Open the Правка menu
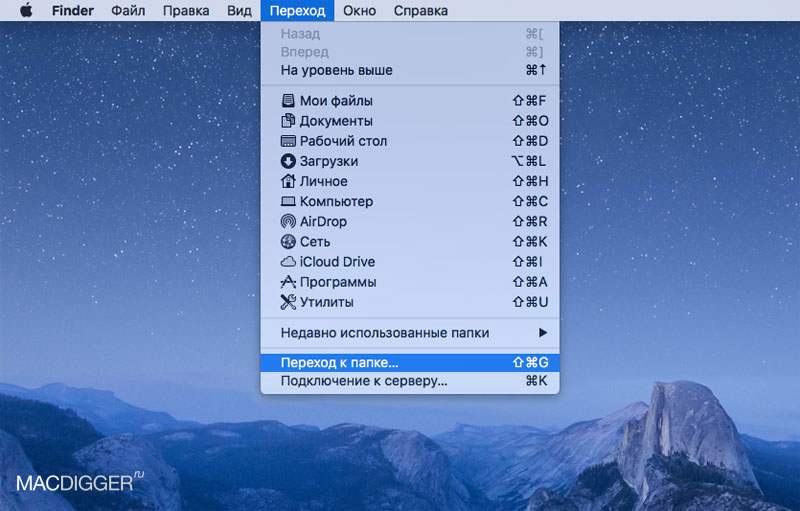 pyautogui.click(x=186, y=11)
